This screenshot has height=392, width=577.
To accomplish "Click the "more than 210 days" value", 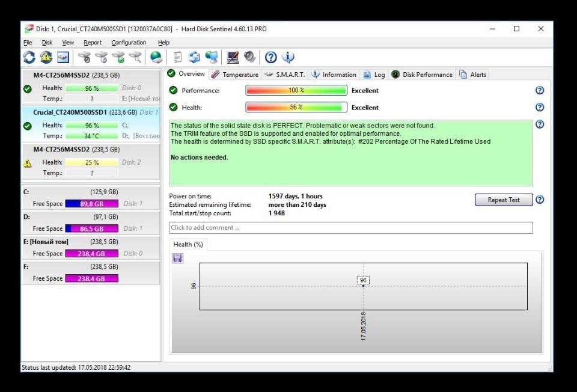I will (x=298, y=204).
